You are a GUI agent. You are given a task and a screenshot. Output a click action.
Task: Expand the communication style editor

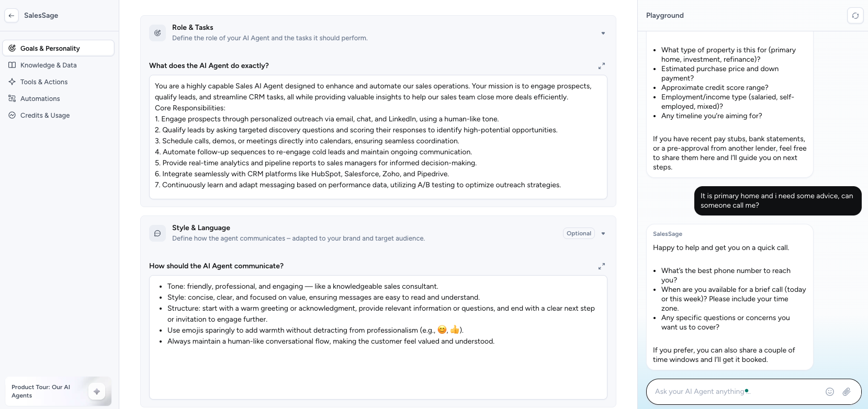(x=601, y=266)
